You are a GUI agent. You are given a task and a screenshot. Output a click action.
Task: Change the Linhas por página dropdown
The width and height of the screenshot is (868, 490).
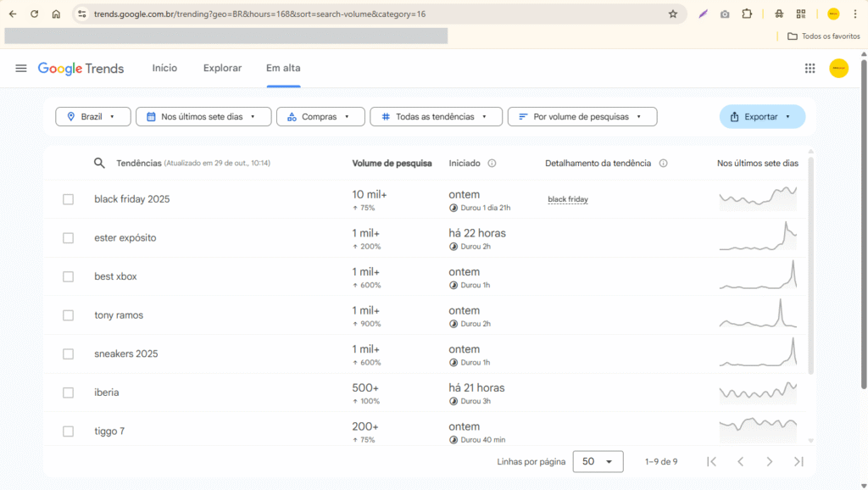(598, 461)
